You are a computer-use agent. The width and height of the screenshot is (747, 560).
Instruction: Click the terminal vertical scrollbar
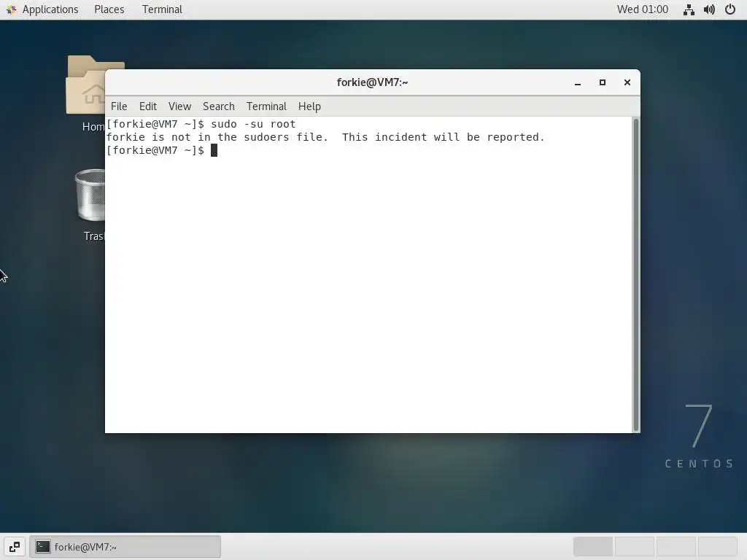(x=635, y=275)
